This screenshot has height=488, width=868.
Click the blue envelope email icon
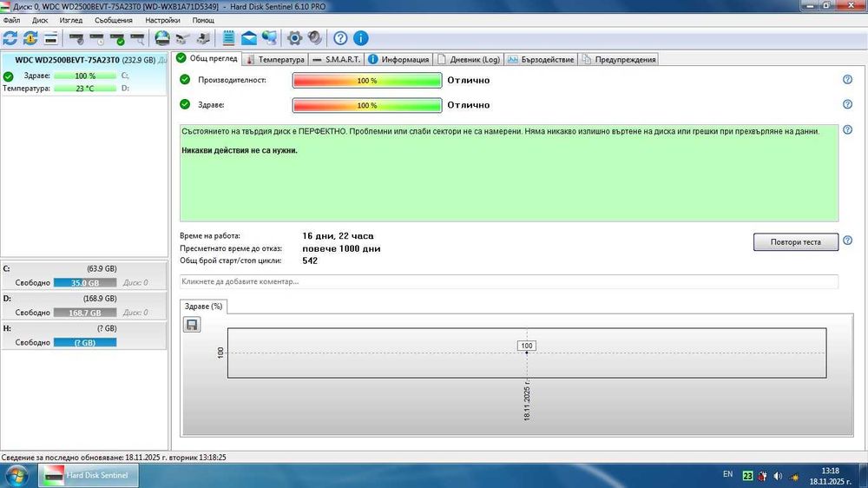click(249, 38)
